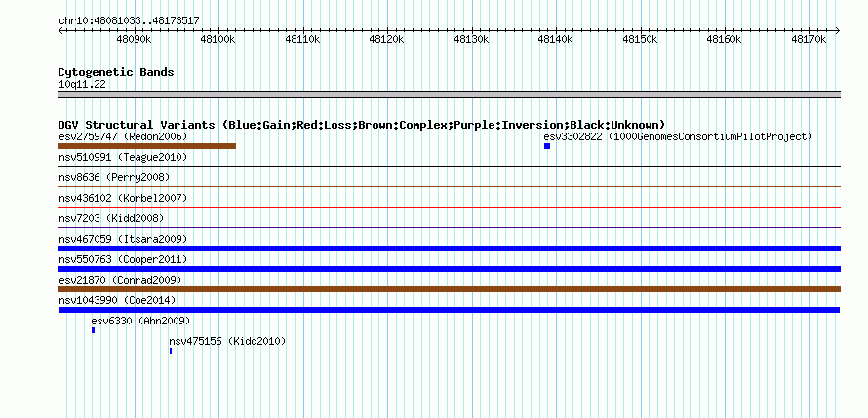Select the blue nsv467059 gain bar
This screenshot has width=868, height=418.
tap(449, 248)
